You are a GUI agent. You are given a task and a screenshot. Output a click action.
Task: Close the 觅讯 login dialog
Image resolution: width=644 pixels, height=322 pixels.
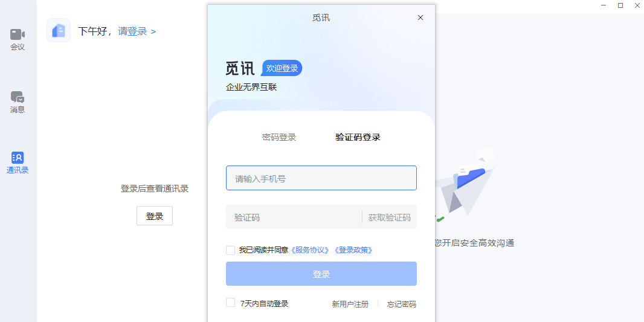tap(420, 18)
